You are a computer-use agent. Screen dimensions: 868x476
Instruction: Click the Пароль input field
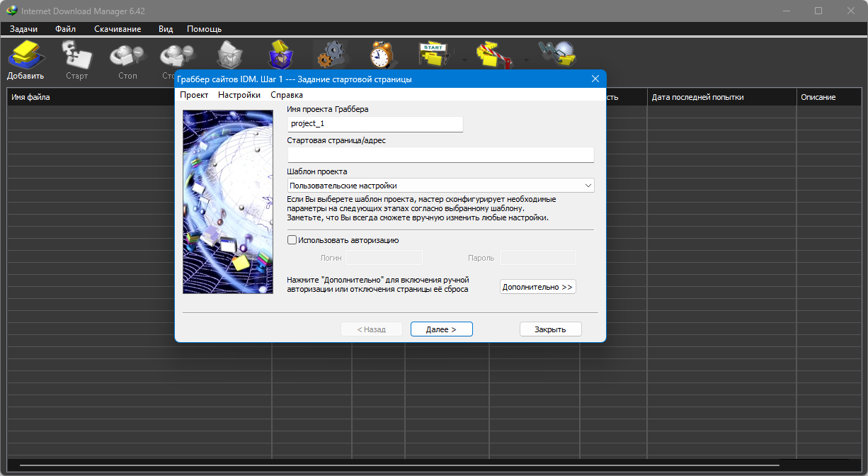pos(538,258)
